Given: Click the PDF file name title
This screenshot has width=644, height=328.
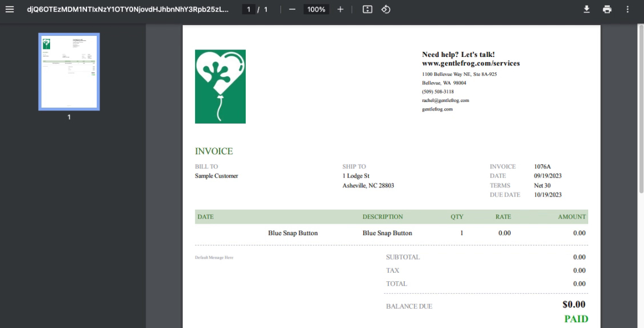Looking at the screenshot, I should click(128, 9).
